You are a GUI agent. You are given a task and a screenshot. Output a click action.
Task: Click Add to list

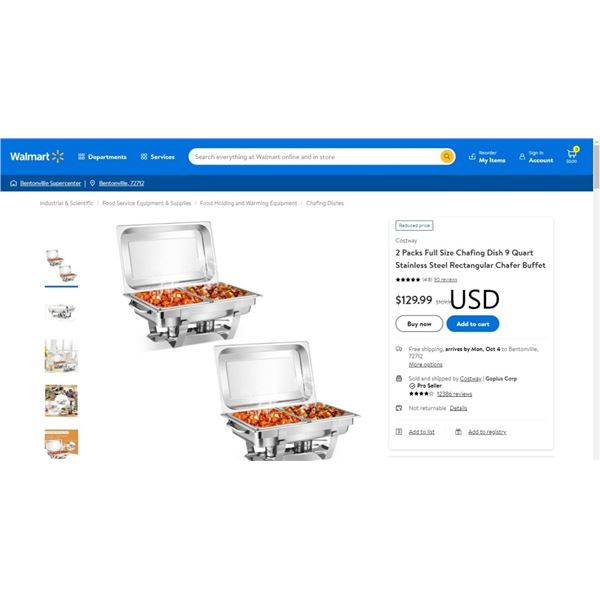421,432
